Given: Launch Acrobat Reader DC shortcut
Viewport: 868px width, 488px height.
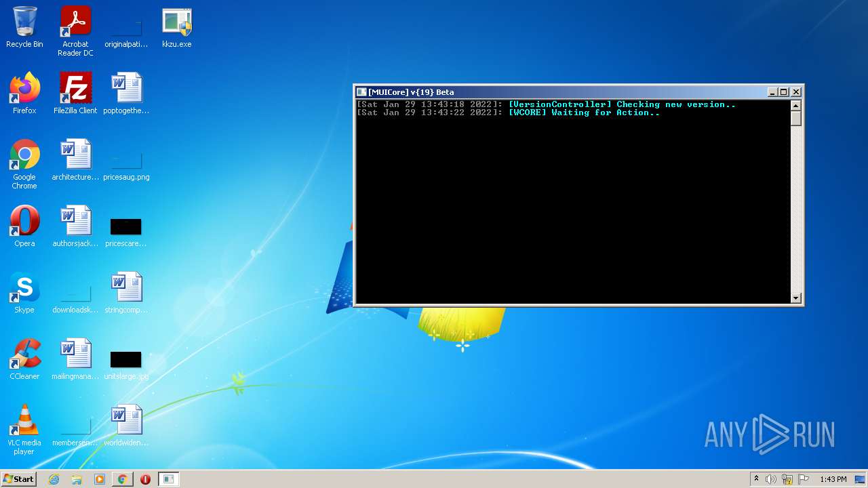Looking at the screenshot, I should tap(75, 32).
